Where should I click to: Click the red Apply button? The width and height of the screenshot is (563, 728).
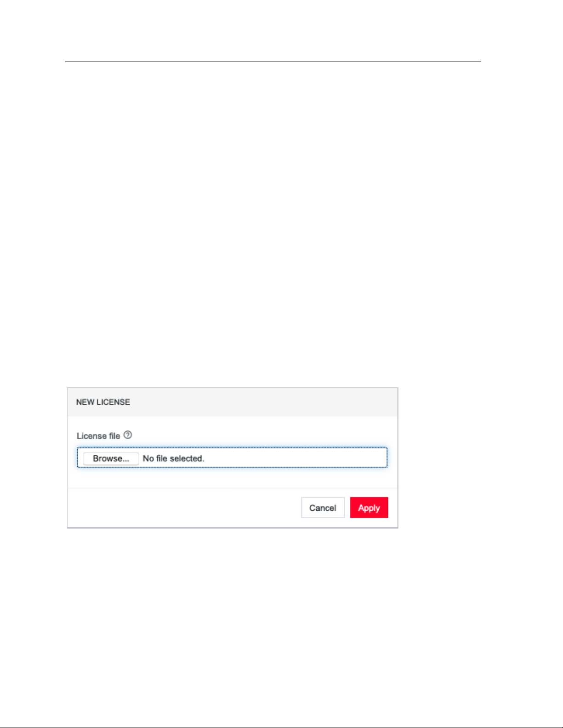369,508
